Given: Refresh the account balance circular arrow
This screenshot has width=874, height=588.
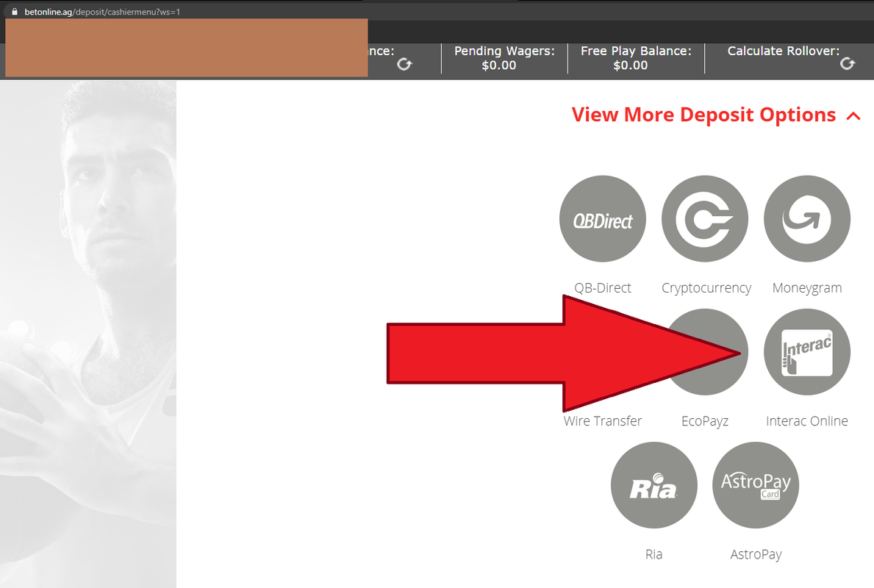Looking at the screenshot, I should point(405,65).
